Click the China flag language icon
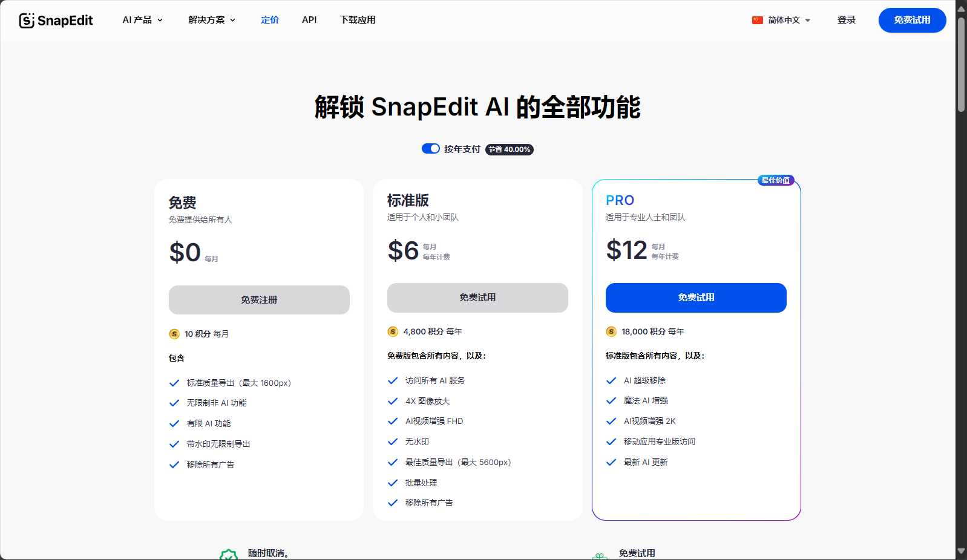The image size is (967, 560). pos(758,20)
